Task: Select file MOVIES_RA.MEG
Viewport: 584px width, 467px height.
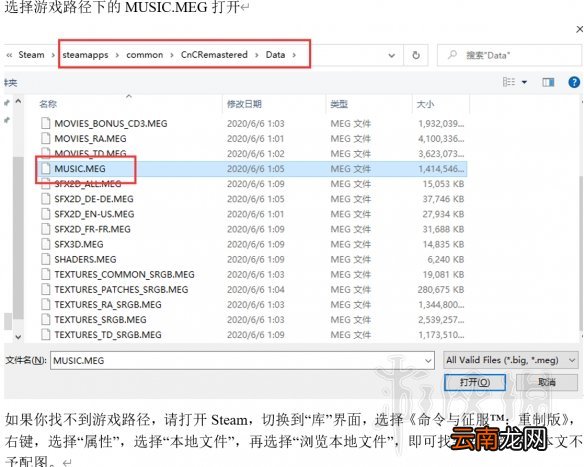Action: pos(91,139)
